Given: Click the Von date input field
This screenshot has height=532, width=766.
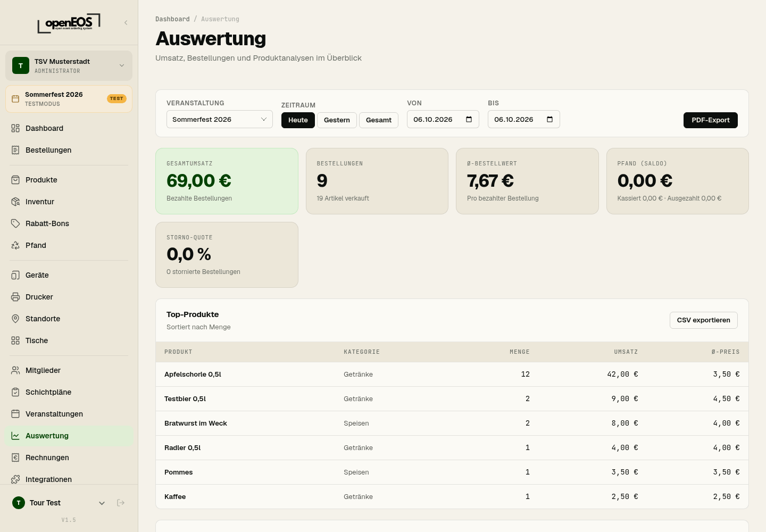Looking at the screenshot, I should point(443,119).
